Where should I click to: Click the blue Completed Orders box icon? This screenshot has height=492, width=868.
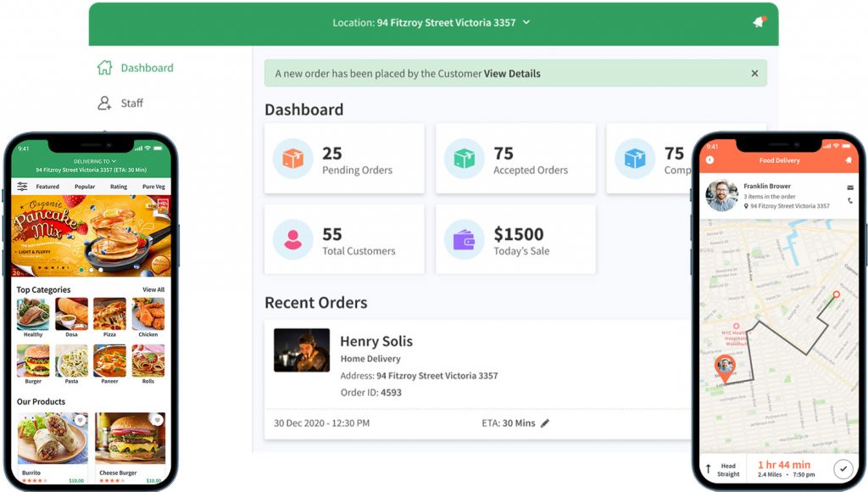(635, 159)
